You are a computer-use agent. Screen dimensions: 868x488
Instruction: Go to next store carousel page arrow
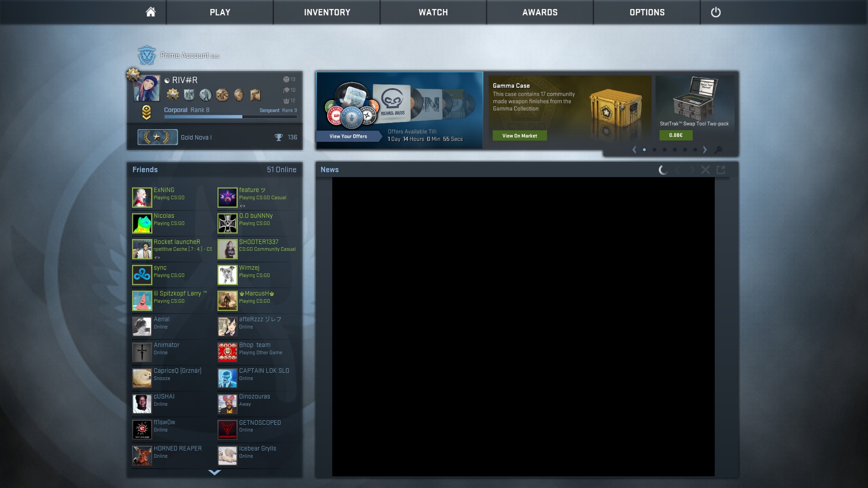[705, 150]
